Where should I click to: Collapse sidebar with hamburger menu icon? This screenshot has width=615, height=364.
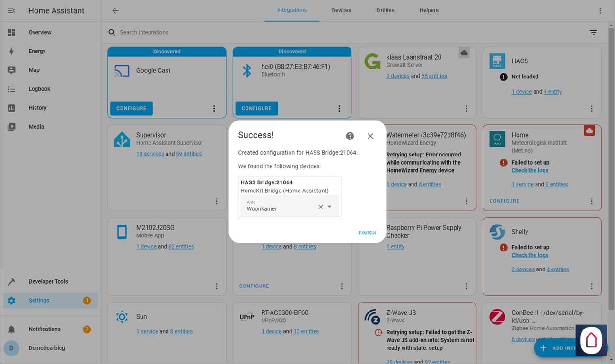[11, 10]
